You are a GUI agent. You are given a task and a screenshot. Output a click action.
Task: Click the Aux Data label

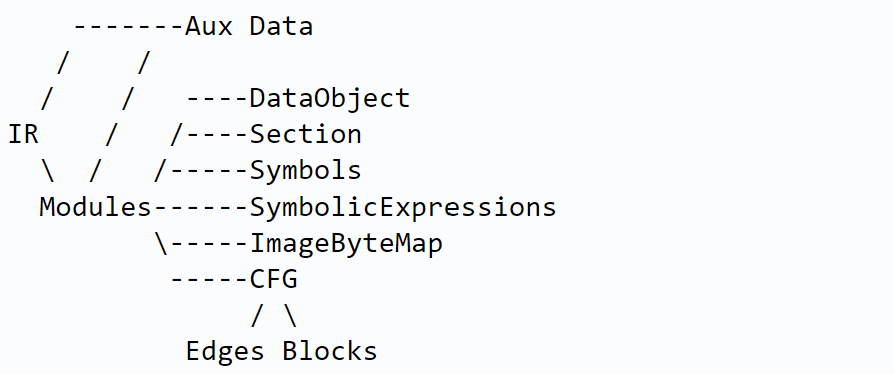click(249, 27)
